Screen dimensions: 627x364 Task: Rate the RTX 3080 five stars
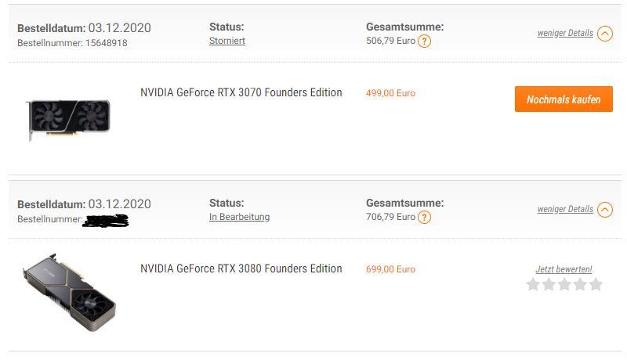tap(596, 284)
